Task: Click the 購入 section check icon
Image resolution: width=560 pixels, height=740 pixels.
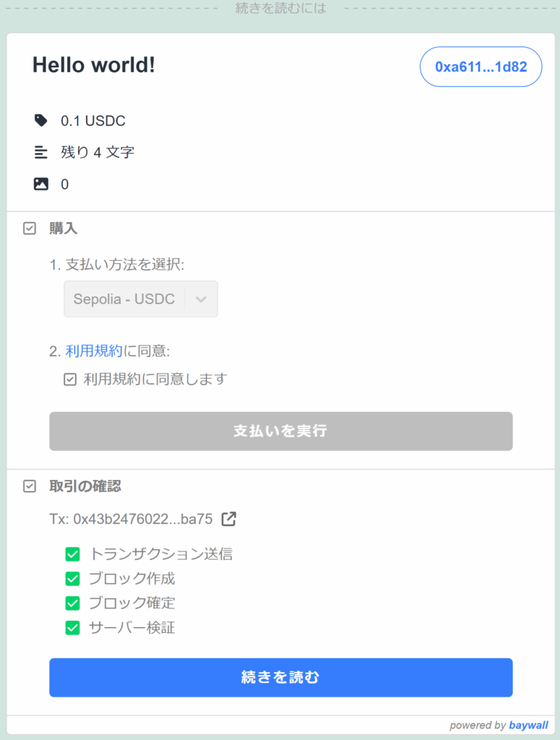Action: [x=30, y=228]
